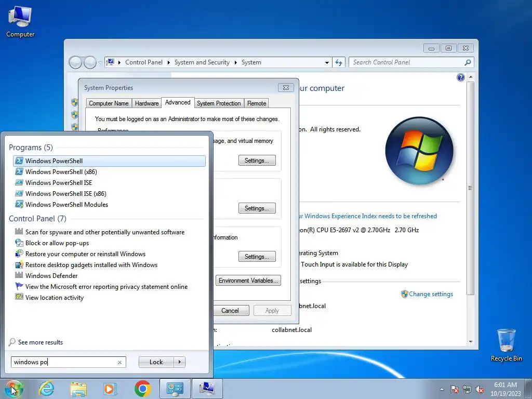Open Windows Experience Index needs refreshed link

[x=368, y=216]
